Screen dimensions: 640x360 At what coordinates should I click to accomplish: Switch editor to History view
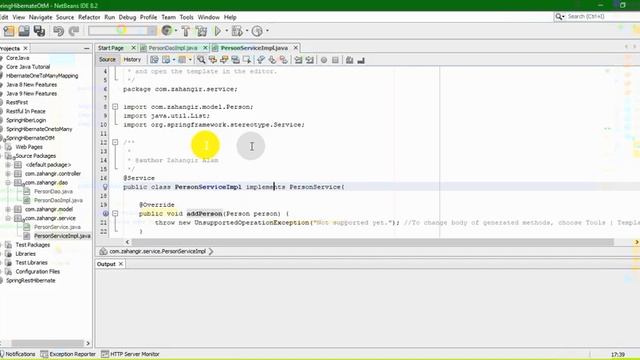pos(132,60)
